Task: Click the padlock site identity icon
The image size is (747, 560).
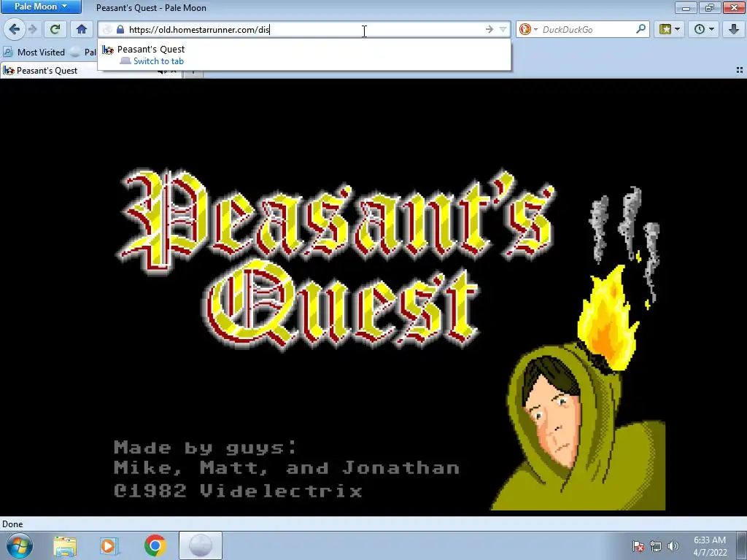Action: [x=120, y=29]
